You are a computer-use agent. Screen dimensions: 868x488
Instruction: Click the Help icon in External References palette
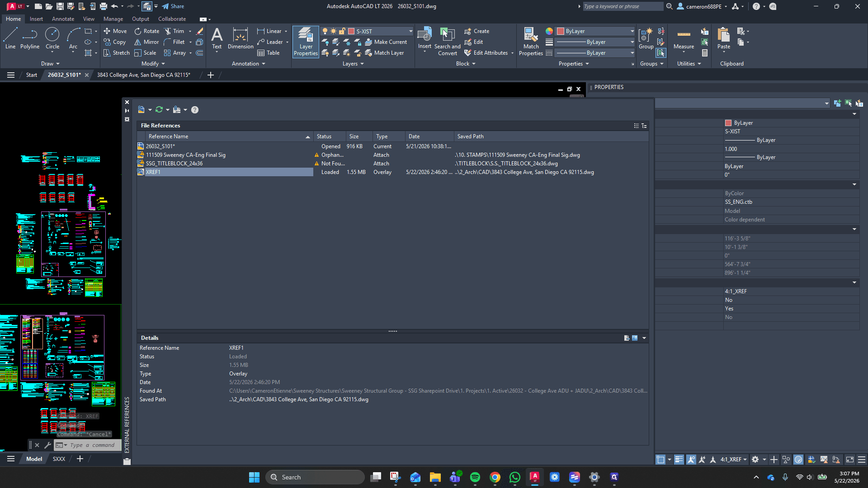pyautogui.click(x=195, y=110)
